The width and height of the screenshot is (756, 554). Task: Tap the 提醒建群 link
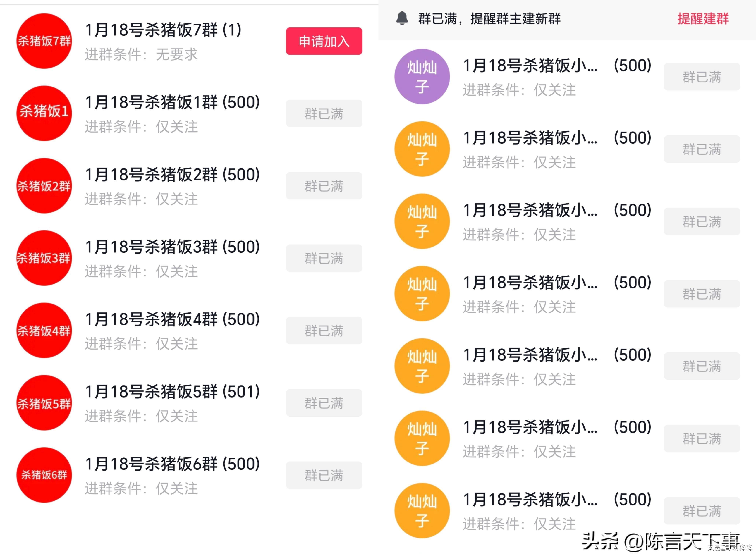pyautogui.click(x=703, y=19)
